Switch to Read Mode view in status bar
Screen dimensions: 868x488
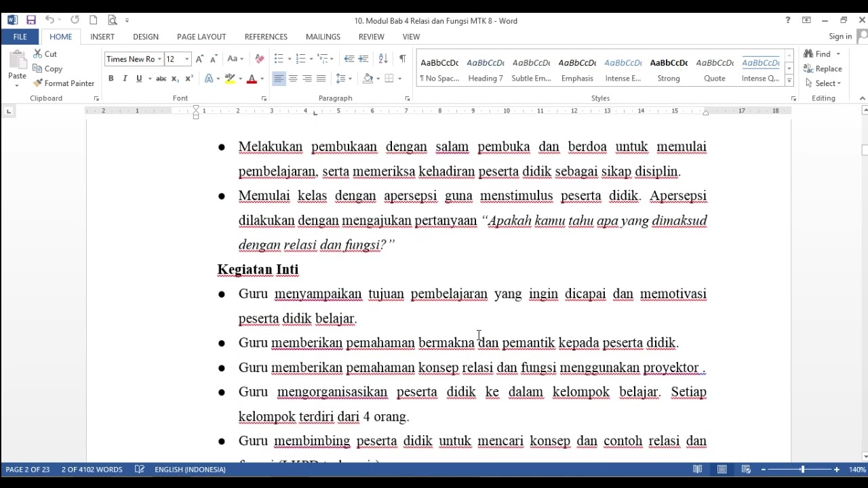(698, 469)
